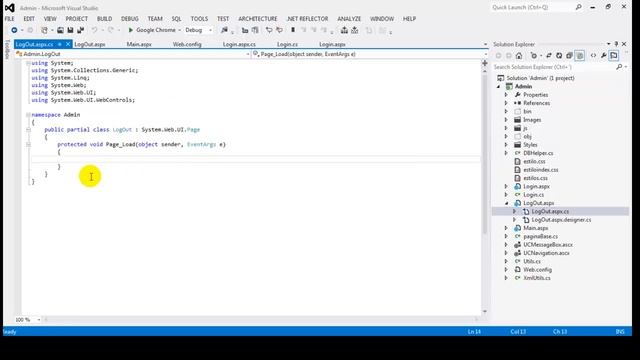Collapse the Admin project node
640x360 pixels.
pos(498,87)
